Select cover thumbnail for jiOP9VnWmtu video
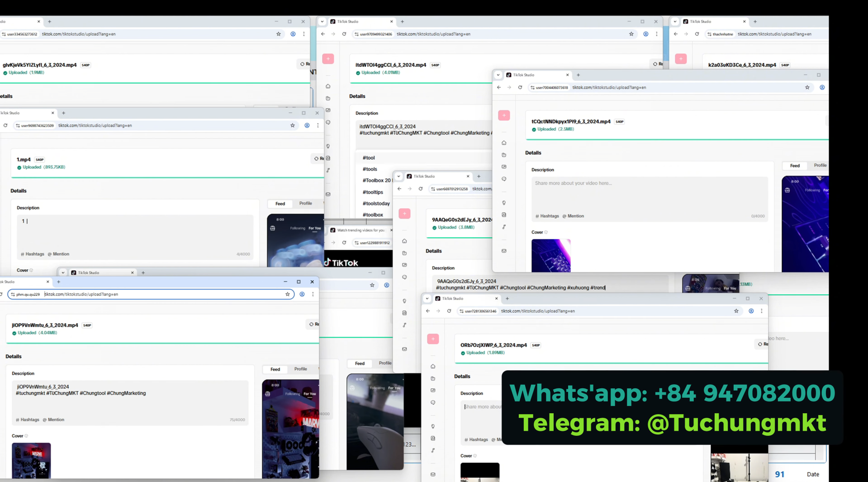Viewport: 868px width, 482px height. coord(31,461)
